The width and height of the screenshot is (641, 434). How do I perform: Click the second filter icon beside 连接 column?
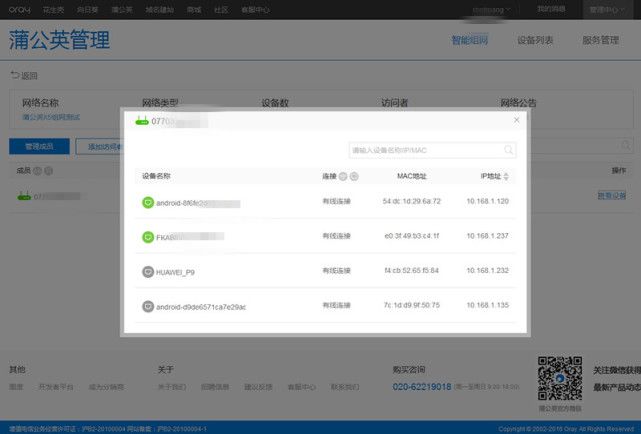354,176
